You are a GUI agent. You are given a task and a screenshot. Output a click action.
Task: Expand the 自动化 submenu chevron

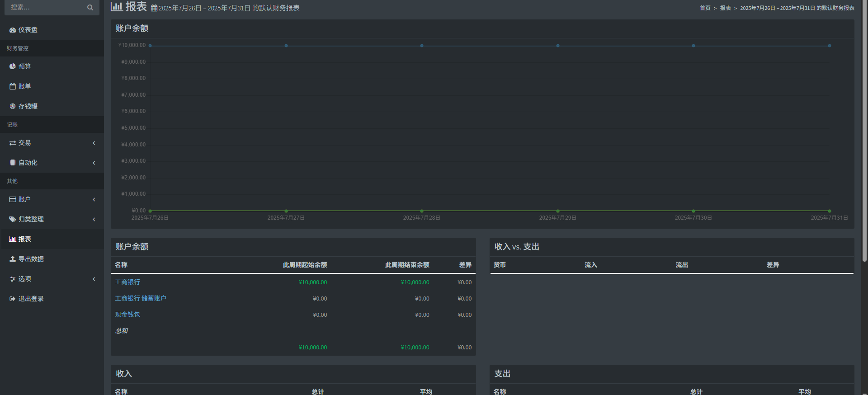(94, 163)
